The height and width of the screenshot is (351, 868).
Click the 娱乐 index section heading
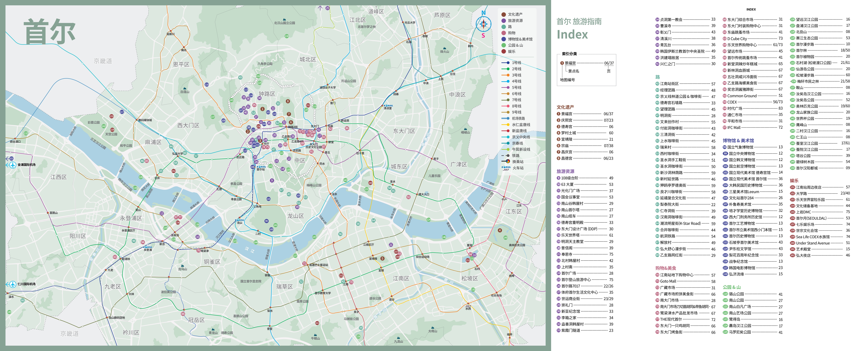coord(794,181)
